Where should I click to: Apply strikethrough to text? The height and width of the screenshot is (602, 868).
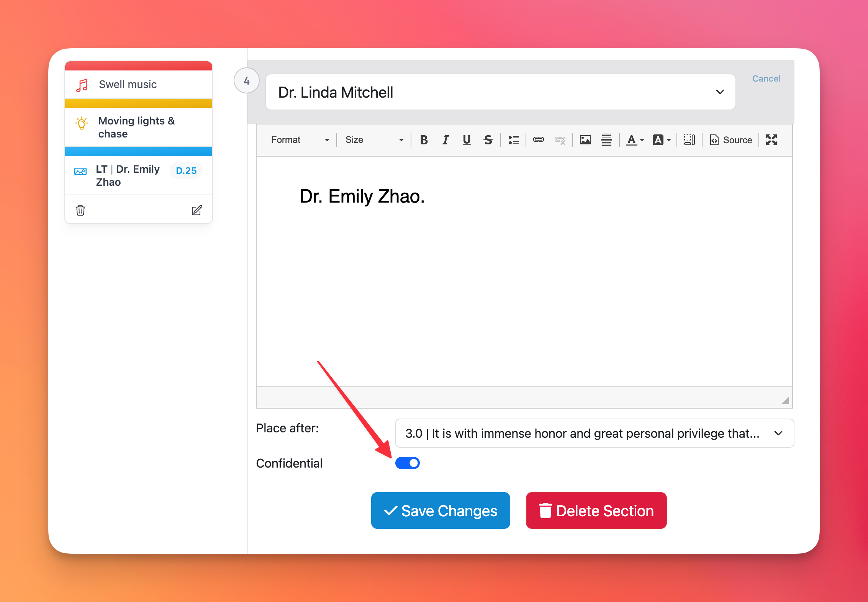click(x=488, y=140)
